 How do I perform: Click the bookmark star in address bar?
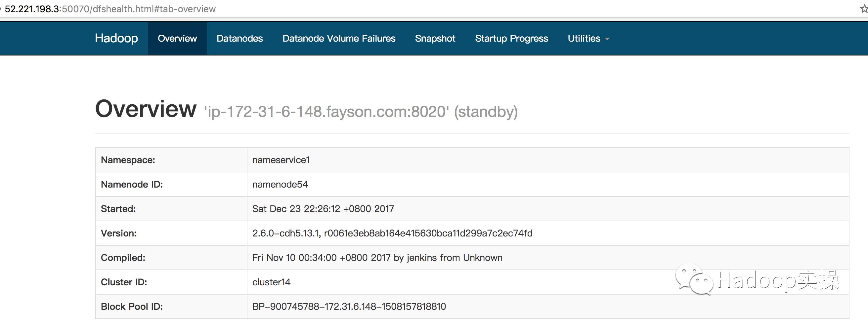tap(864, 9)
